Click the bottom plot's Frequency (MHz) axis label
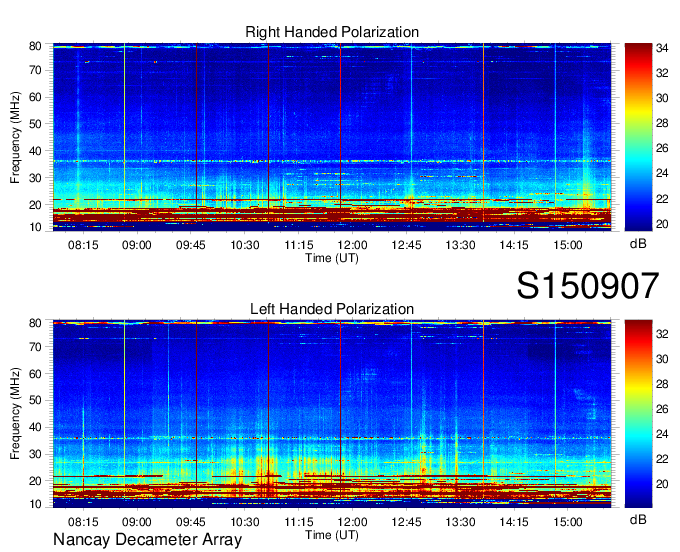Image resolution: width=680 pixels, height=552 pixels. (15, 414)
